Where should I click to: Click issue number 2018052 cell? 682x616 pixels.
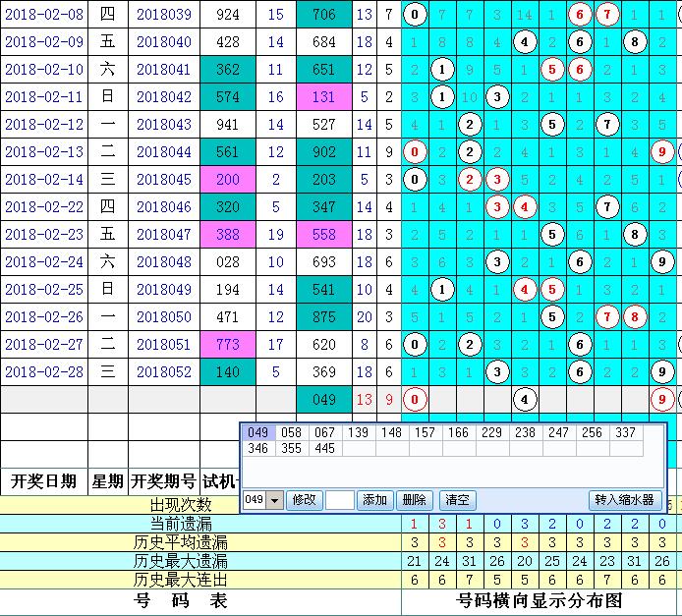[x=163, y=372]
